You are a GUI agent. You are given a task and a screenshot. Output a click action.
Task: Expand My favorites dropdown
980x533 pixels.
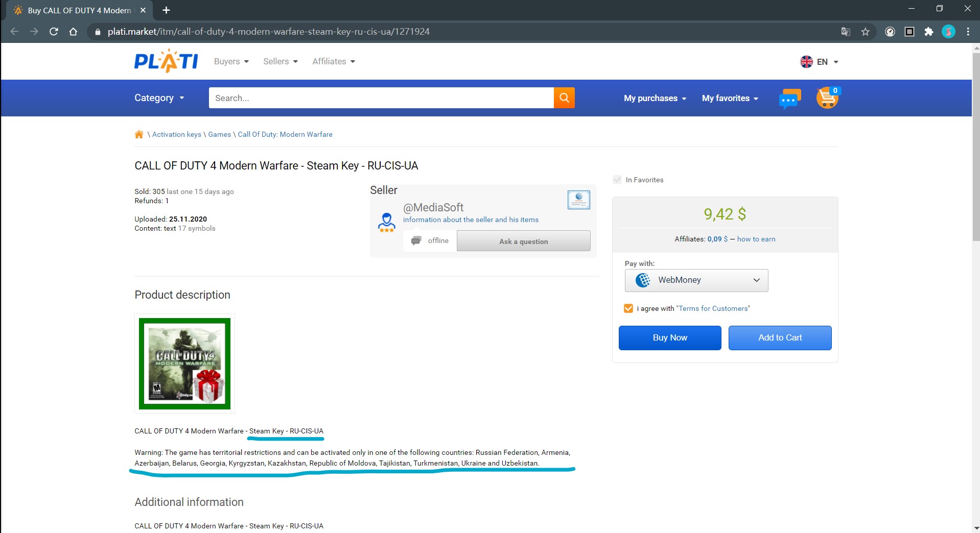point(730,98)
